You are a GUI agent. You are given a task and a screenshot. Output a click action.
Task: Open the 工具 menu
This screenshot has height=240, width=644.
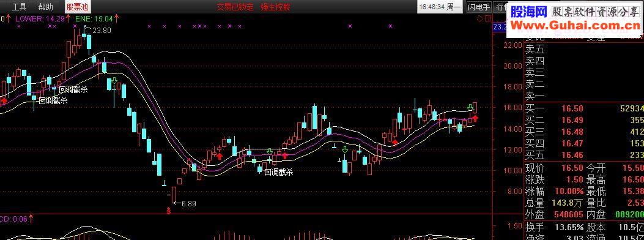[20, 7]
